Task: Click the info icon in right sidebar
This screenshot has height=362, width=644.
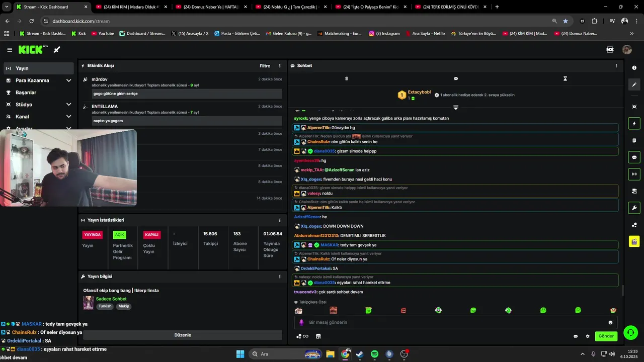Action: click(634, 68)
